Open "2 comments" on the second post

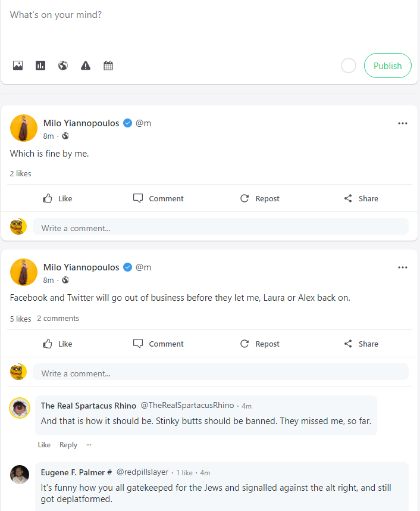58,319
